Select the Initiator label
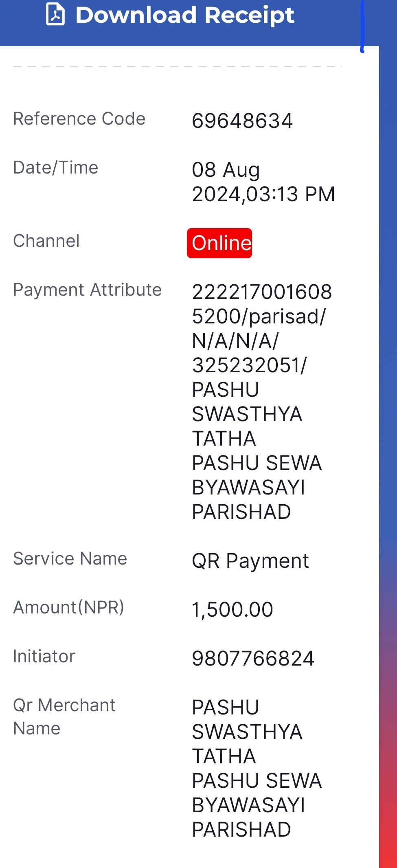 44,656
